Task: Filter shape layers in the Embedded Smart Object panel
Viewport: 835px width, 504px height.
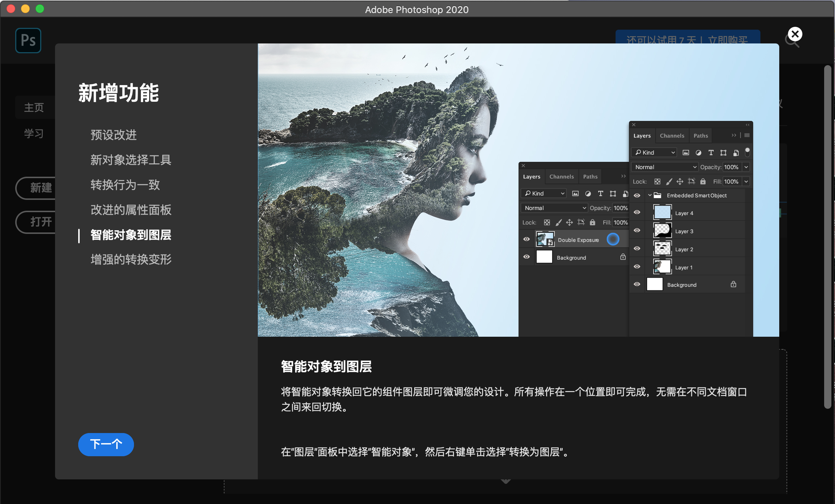Action: [723, 152]
